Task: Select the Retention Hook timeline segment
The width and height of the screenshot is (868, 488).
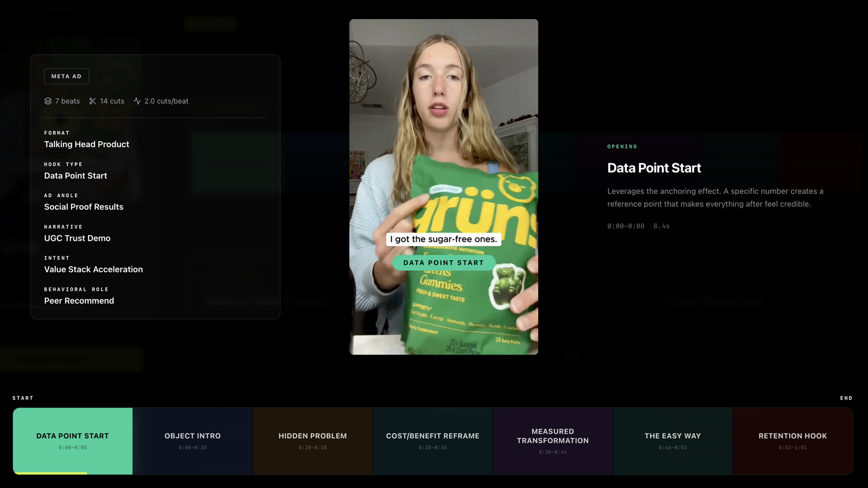Action: [x=793, y=441]
